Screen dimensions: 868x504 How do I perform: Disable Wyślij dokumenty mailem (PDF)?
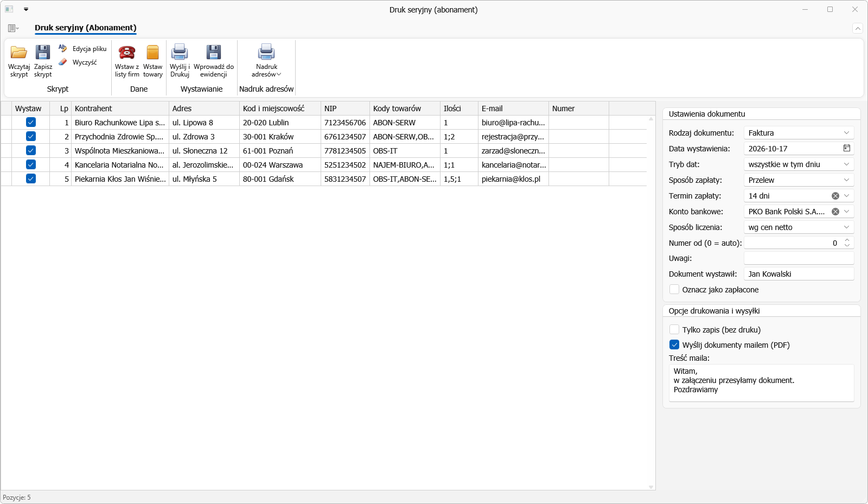tap(674, 345)
